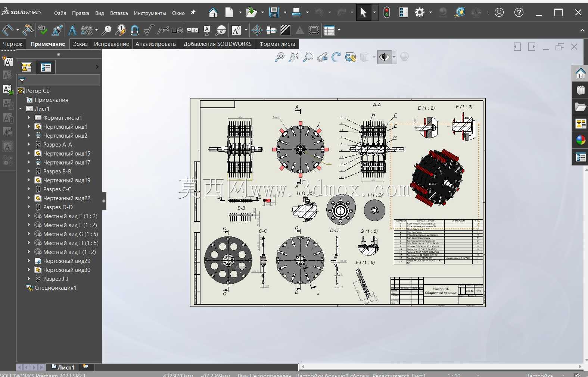Screen dimensions: 588x377
Task: Expand the tree tabs chevron arrow
Action: [x=97, y=67]
